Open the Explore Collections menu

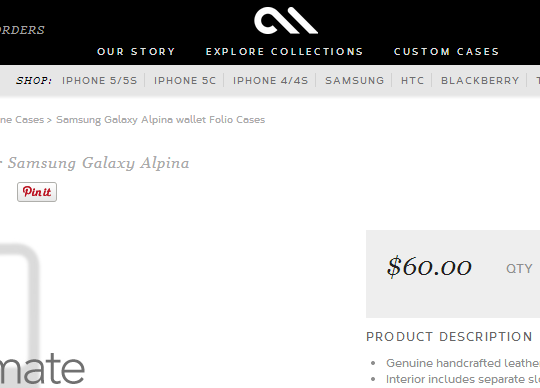click(284, 52)
